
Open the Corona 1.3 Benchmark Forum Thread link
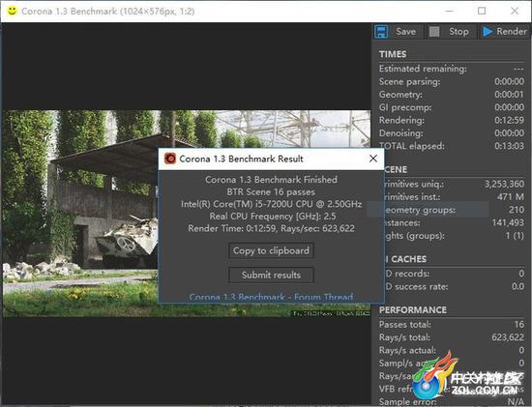(x=271, y=298)
